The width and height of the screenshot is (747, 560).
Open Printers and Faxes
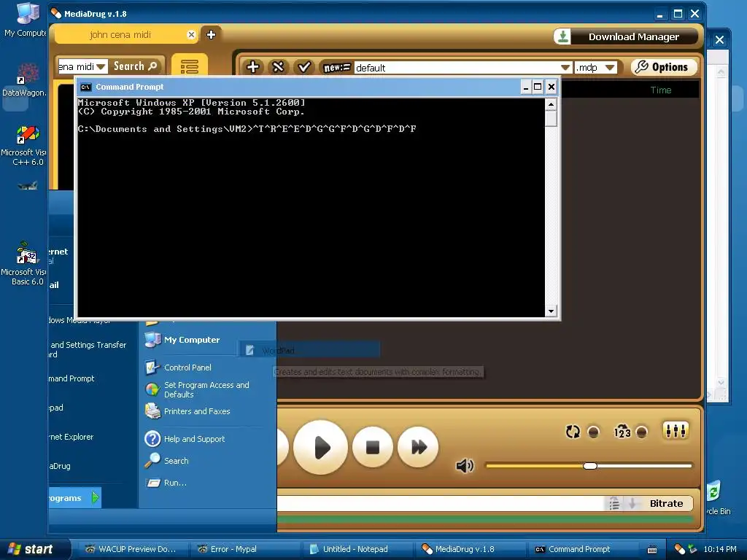pyautogui.click(x=188, y=411)
